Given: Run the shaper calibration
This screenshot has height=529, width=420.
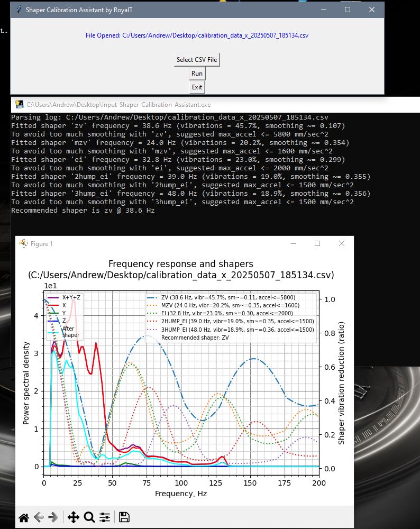Looking at the screenshot, I should [x=197, y=74].
